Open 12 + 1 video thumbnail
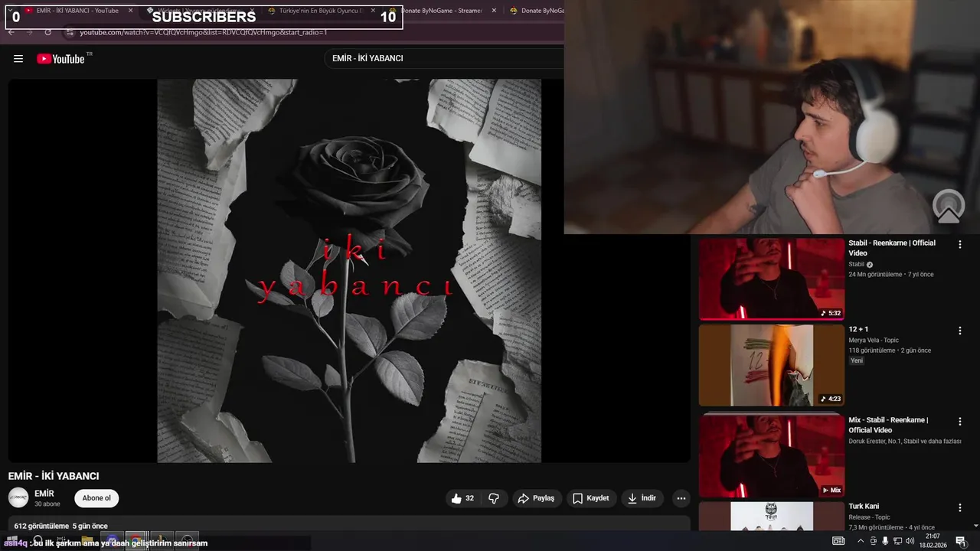 (x=771, y=365)
